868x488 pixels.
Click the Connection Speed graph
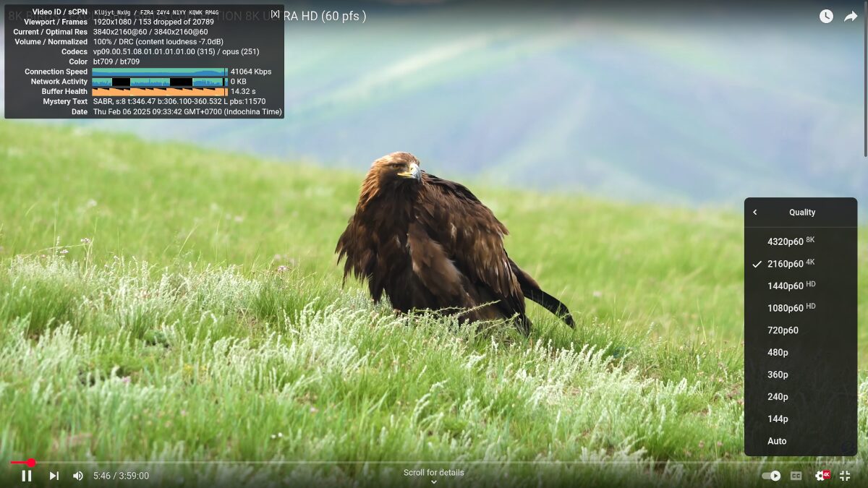160,72
